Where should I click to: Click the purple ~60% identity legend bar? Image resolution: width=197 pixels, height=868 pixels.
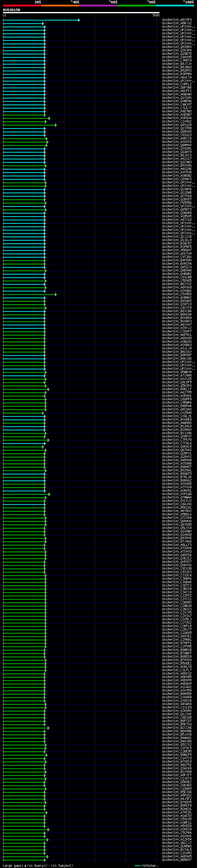click(98, 6)
